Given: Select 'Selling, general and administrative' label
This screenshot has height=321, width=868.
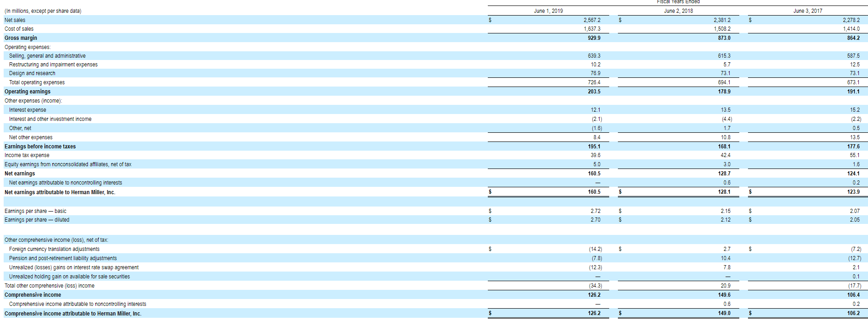Looking at the screenshot, I should point(47,56).
